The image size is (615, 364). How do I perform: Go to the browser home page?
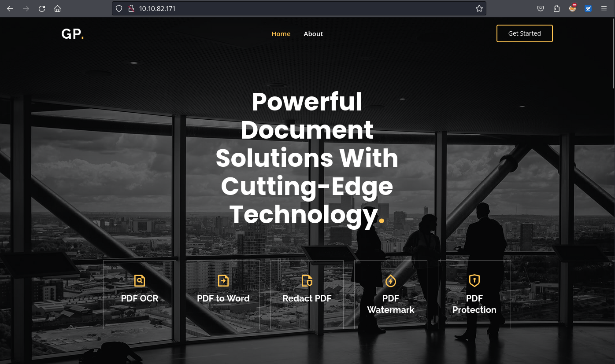click(x=57, y=9)
